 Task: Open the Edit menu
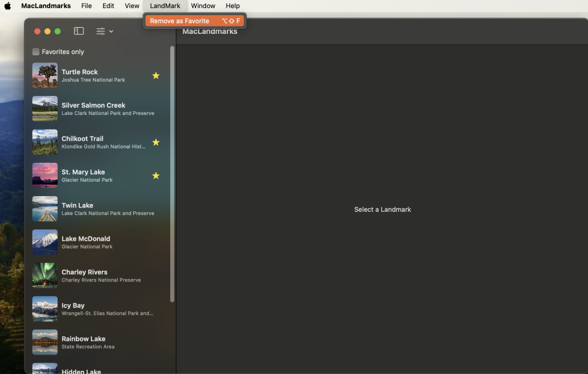(108, 6)
